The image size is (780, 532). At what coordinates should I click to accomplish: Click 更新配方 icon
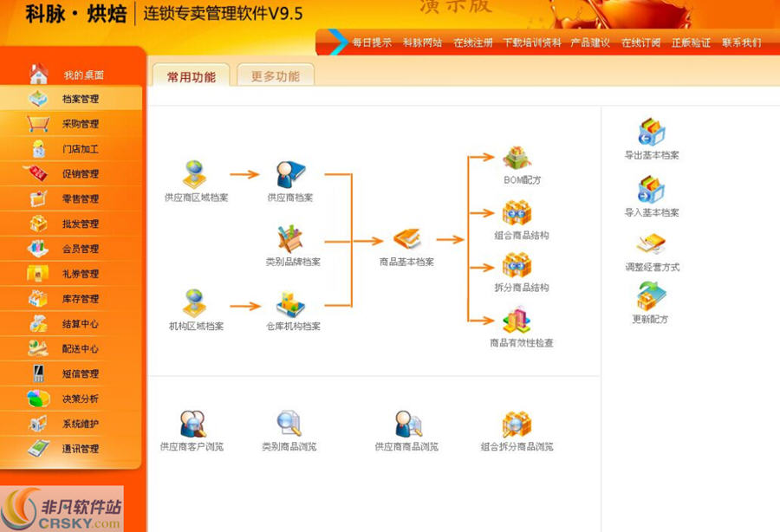pyautogui.click(x=652, y=295)
